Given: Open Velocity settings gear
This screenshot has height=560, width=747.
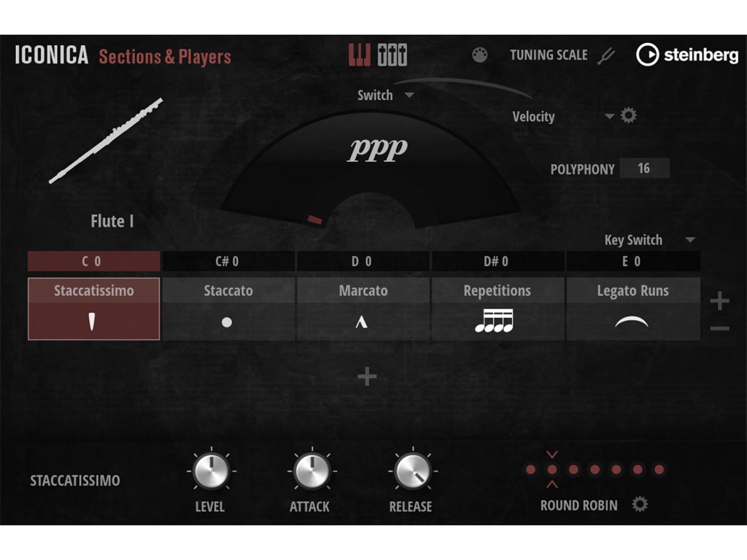Looking at the screenshot, I should point(628,115).
